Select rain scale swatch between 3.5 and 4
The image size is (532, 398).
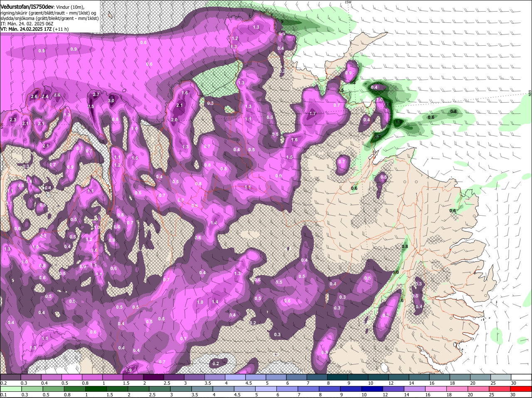tap(202, 388)
